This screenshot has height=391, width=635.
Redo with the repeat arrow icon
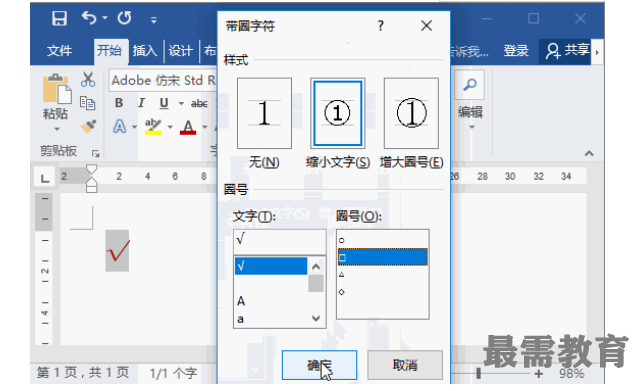coord(124,18)
